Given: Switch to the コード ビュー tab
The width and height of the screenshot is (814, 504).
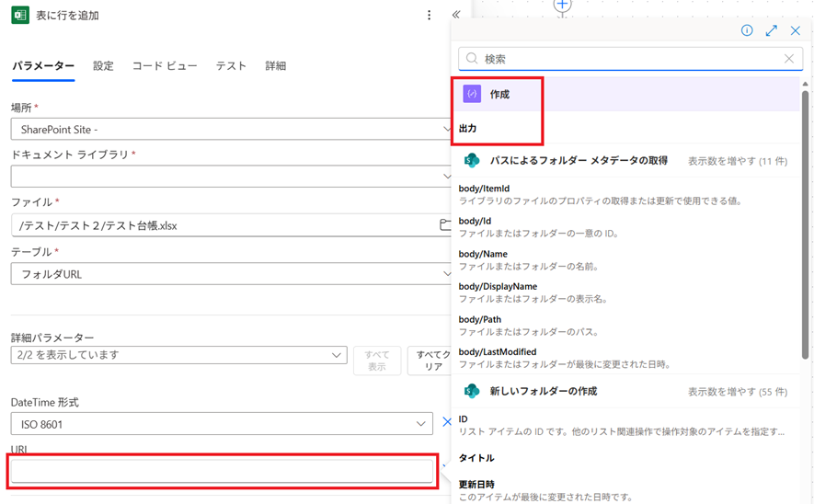Looking at the screenshot, I should tap(165, 66).
